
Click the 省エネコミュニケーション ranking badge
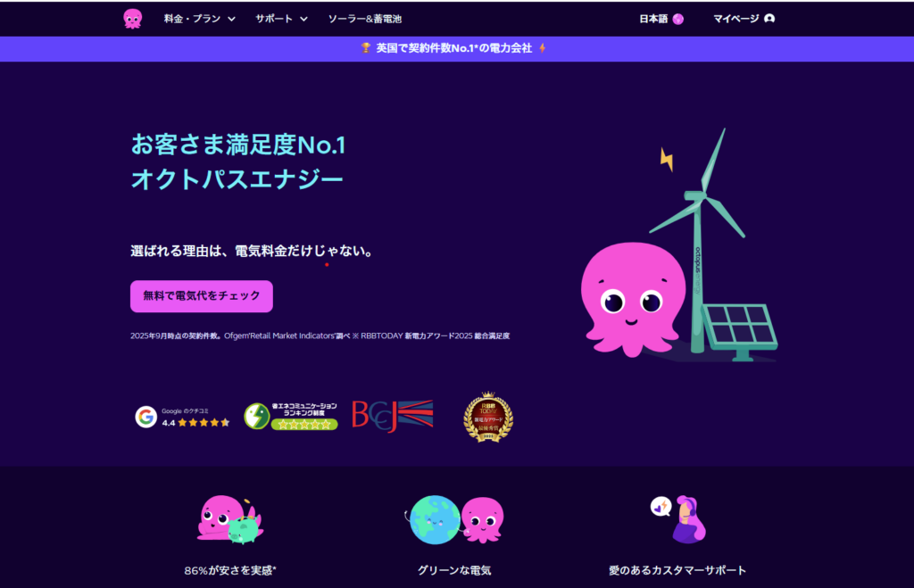point(290,416)
